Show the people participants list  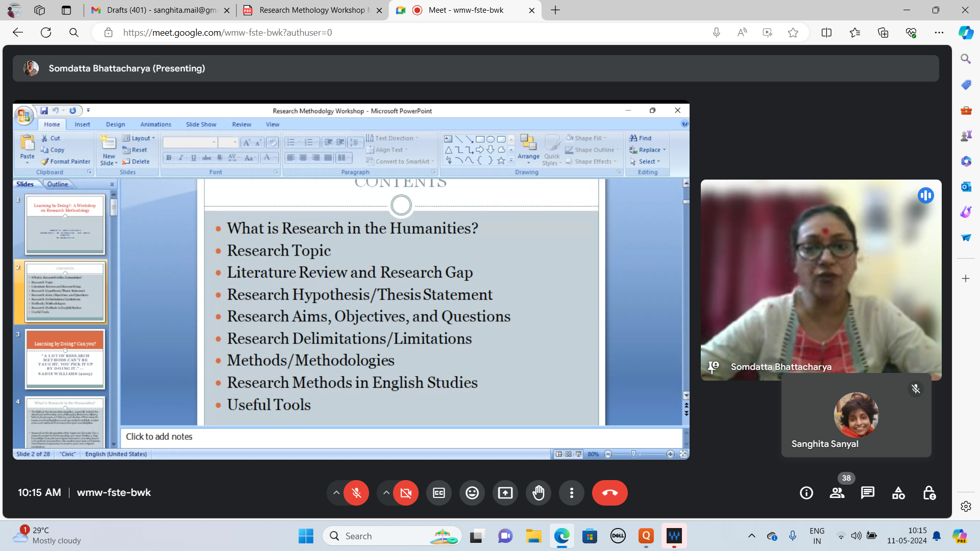click(837, 493)
